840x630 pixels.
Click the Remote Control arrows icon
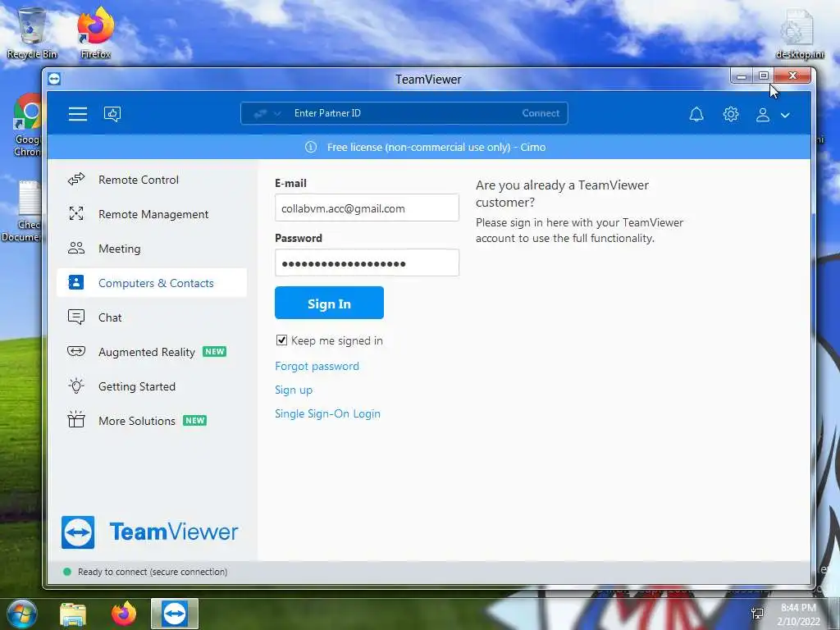(x=76, y=180)
